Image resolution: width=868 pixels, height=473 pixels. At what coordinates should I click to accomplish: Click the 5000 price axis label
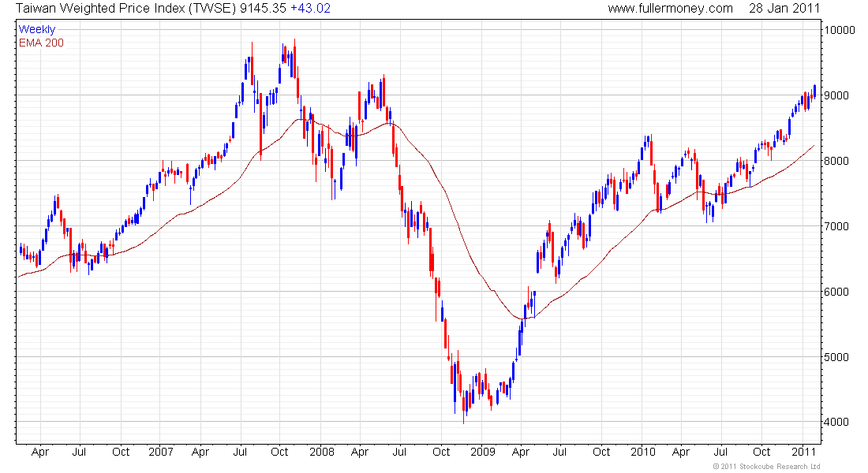tap(836, 357)
